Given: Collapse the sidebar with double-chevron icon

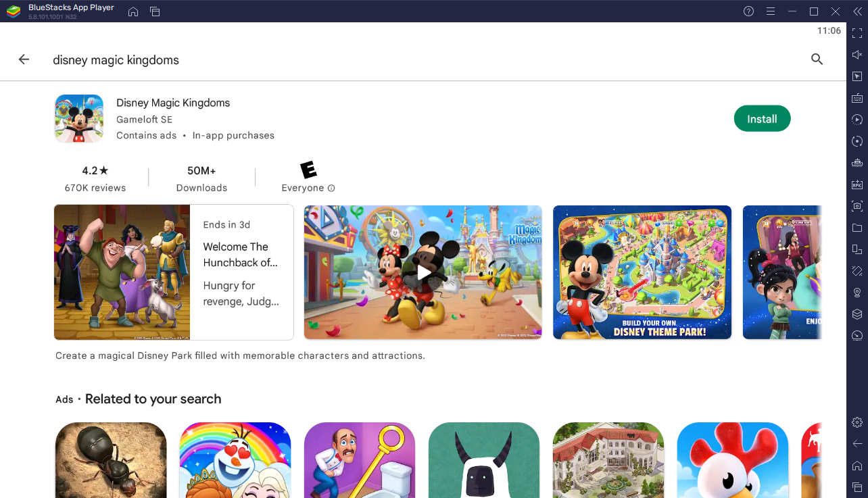Looking at the screenshot, I should pos(857,11).
